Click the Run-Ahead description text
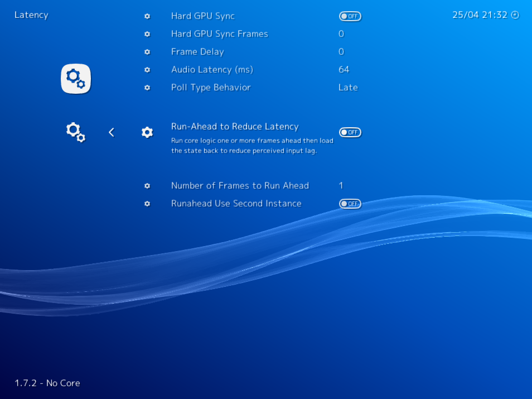Image resolution: width=532 pixels, height=399 pixels. (252, 146)
